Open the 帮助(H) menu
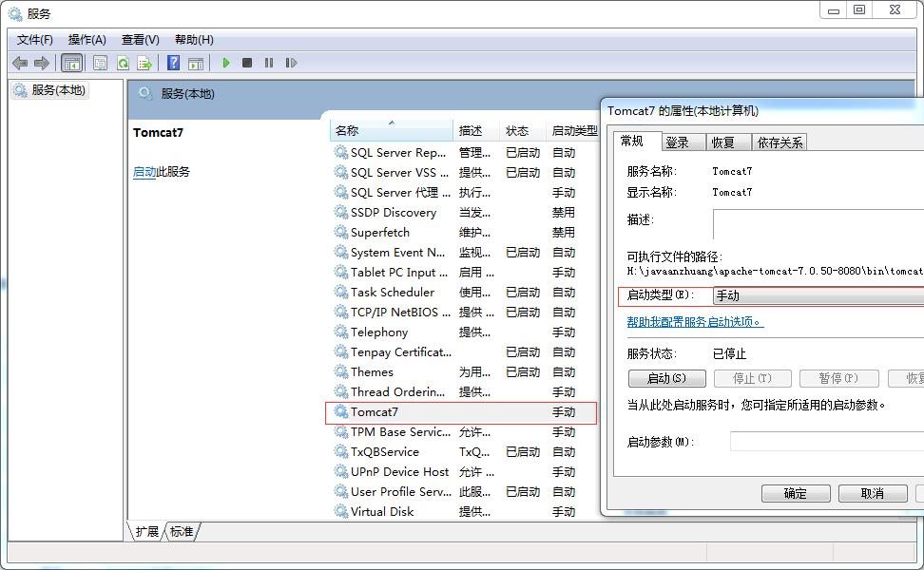Image resolution: width=924 pixels, height=570 pixels. pyautogui.click(x=194, y=40)
